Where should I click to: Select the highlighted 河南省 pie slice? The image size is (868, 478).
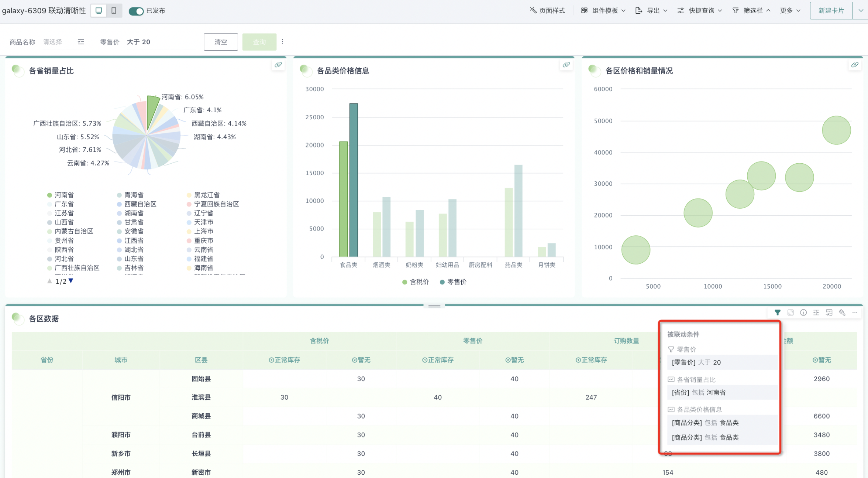coord(152,110)
